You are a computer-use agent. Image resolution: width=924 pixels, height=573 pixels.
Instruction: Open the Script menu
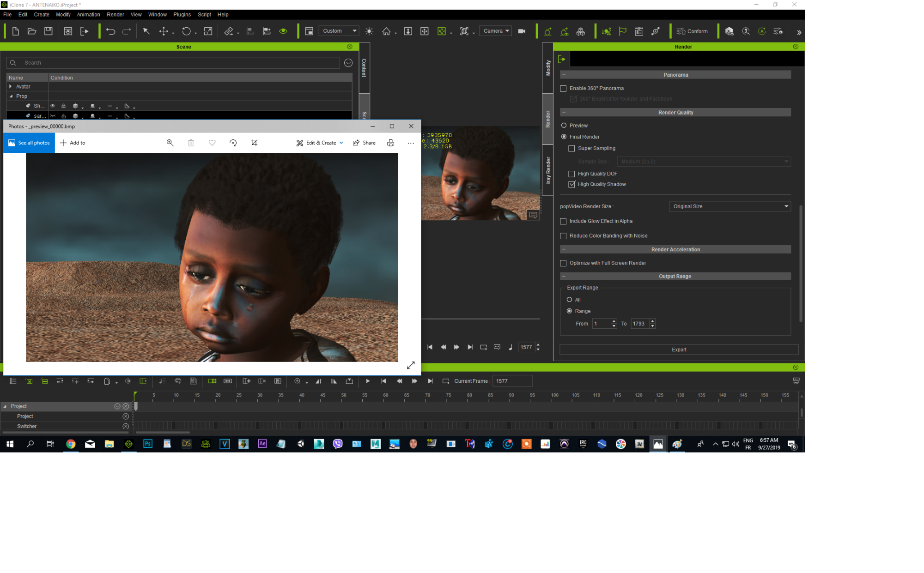click(204, 15)
